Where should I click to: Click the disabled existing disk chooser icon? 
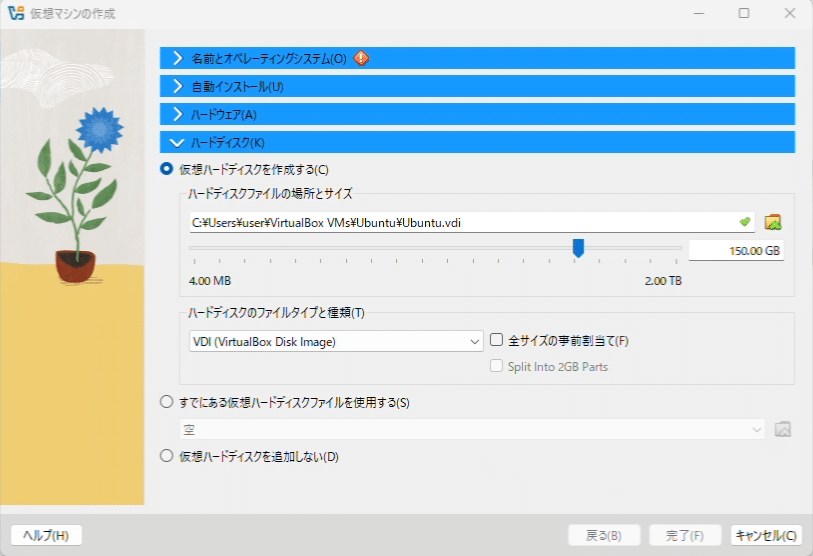[x=782, y=429]
